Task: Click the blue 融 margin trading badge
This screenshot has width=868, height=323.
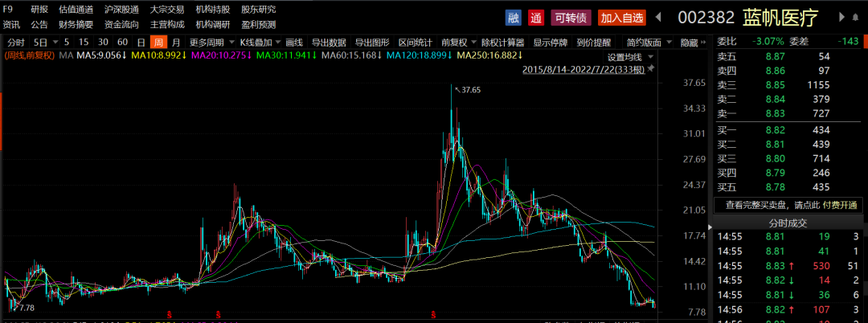Action: click(x=513, y=18)
